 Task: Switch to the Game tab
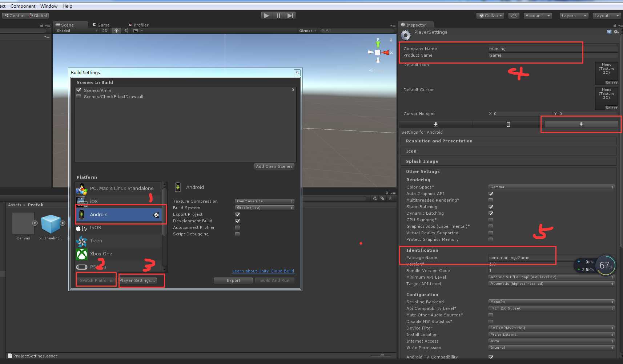pyautogui.click(x=101, y=25)
